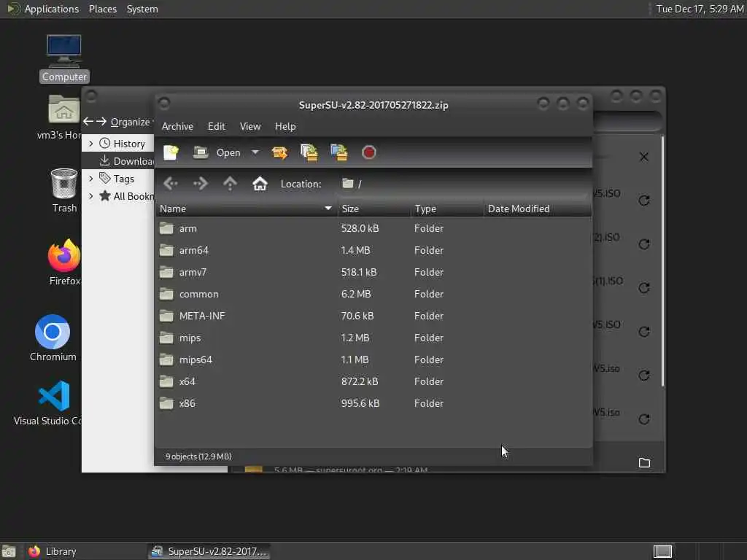Click the clock in the top panel
Image resolution: width=747 pixels, height=560 pixels.
point(700,9)
